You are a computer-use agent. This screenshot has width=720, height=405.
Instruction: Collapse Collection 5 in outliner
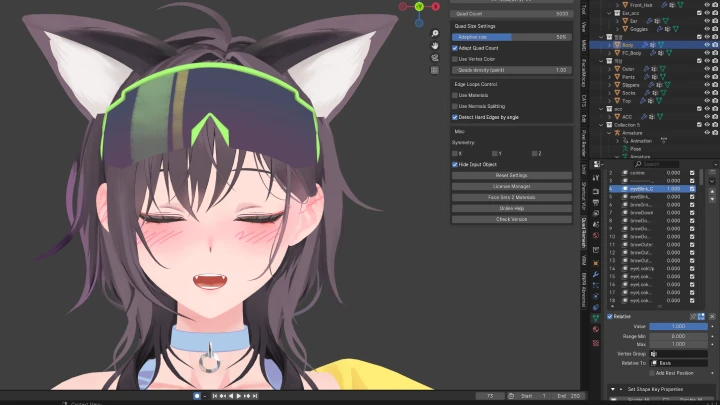coord(601,125)
